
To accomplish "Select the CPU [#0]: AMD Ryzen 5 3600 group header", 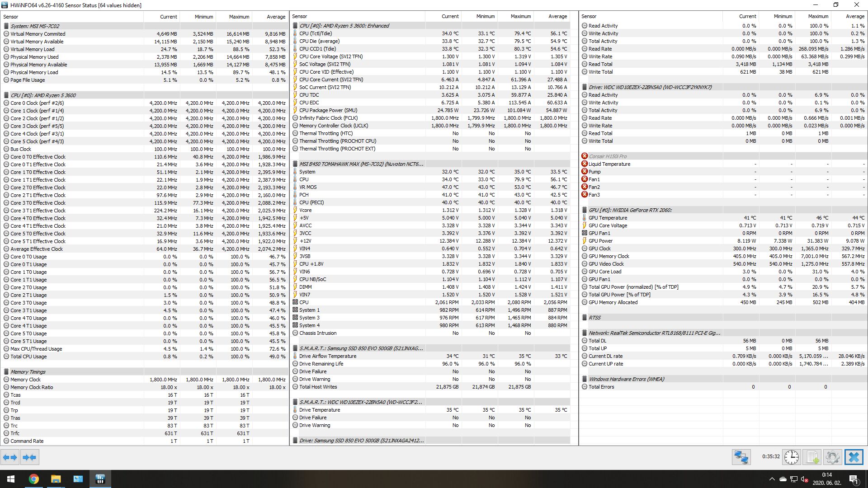I will pos(145,95).
